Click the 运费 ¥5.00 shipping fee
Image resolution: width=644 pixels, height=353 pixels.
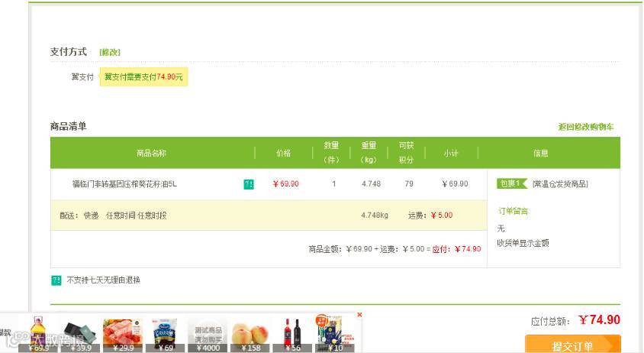tap(430, 215)
